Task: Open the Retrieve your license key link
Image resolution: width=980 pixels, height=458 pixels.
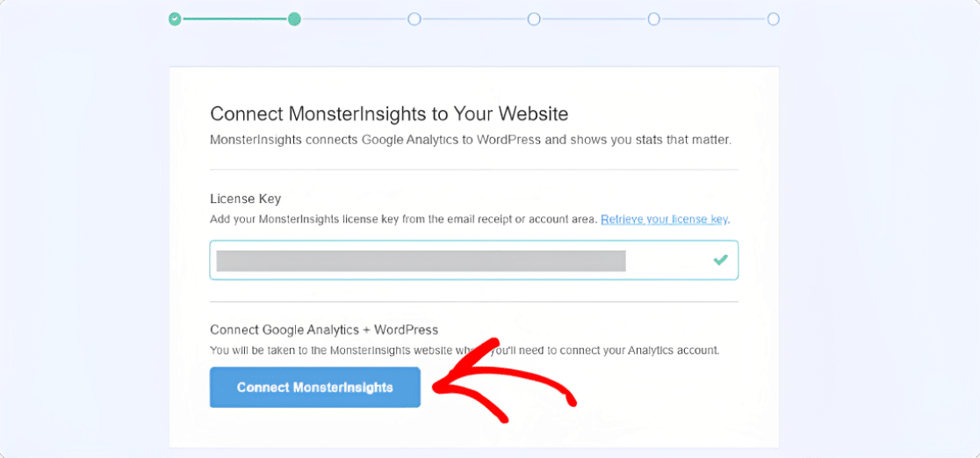Action: (665, 220)
